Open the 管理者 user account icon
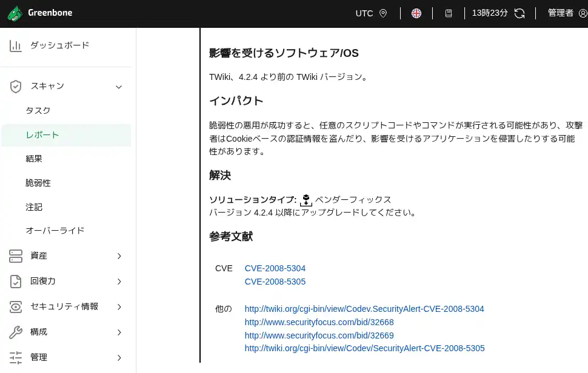 click(583, 13)
